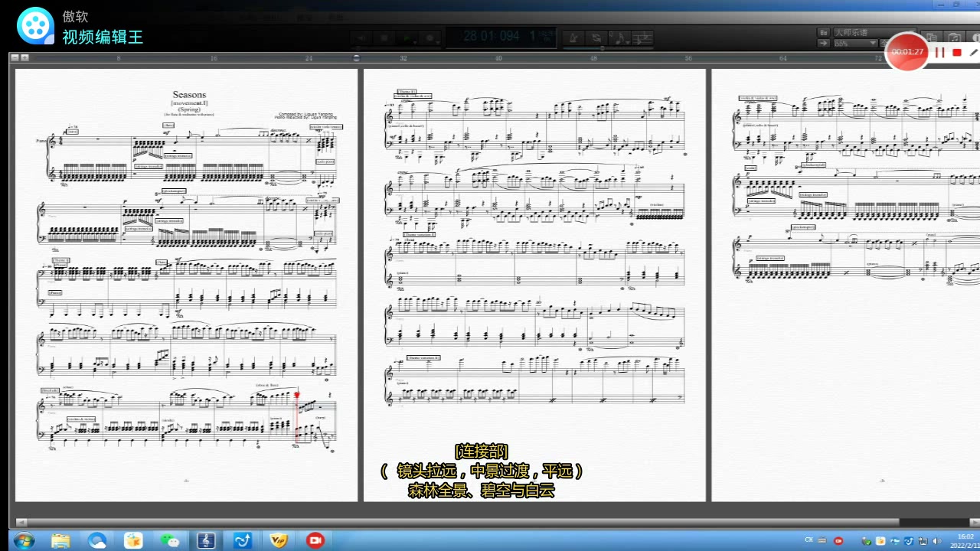Switch to the music notation app in taskbar
Viewport: 980px width, 551px height.
click(x=206, y=540)
